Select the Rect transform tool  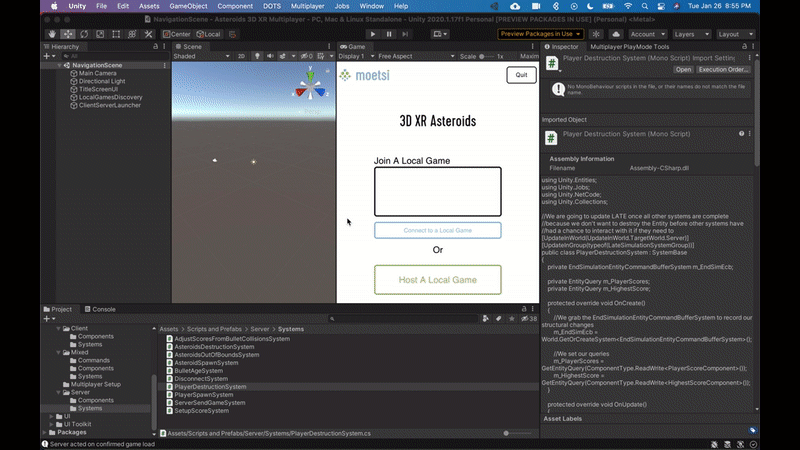(x=115, y=34)
